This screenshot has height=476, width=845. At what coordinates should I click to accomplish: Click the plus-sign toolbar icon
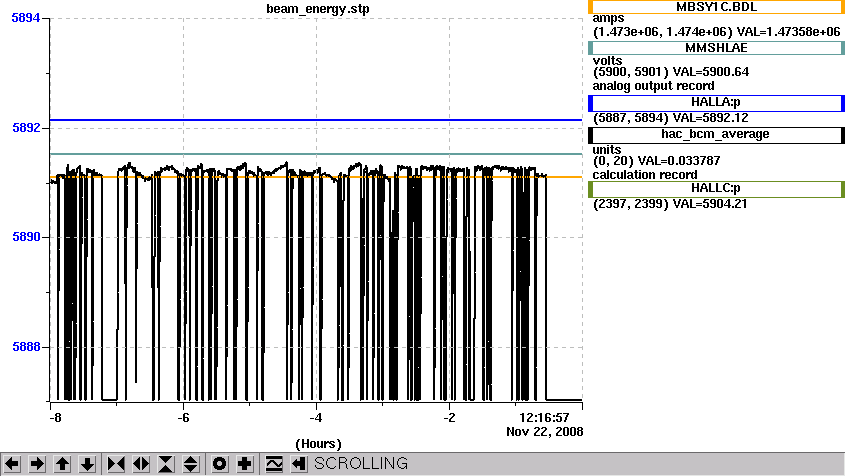(245, 464)
